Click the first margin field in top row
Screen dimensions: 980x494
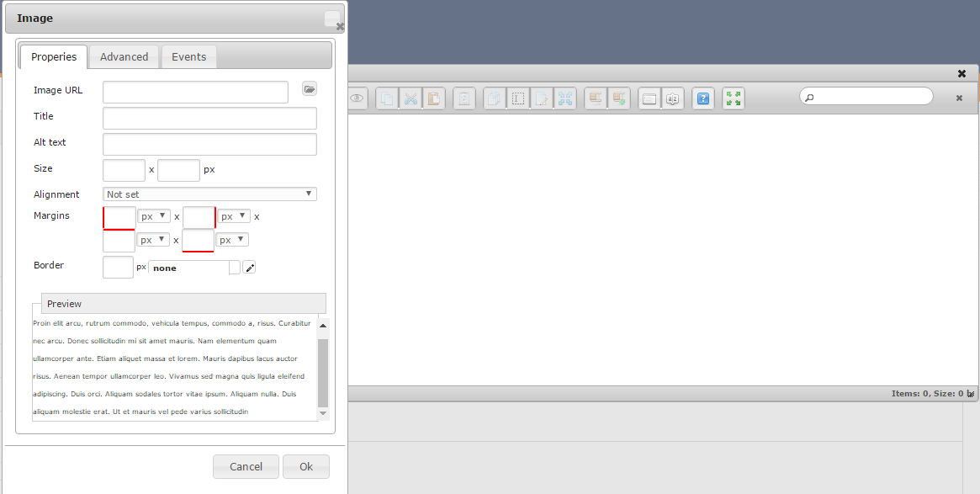click(x=119, y=218)
